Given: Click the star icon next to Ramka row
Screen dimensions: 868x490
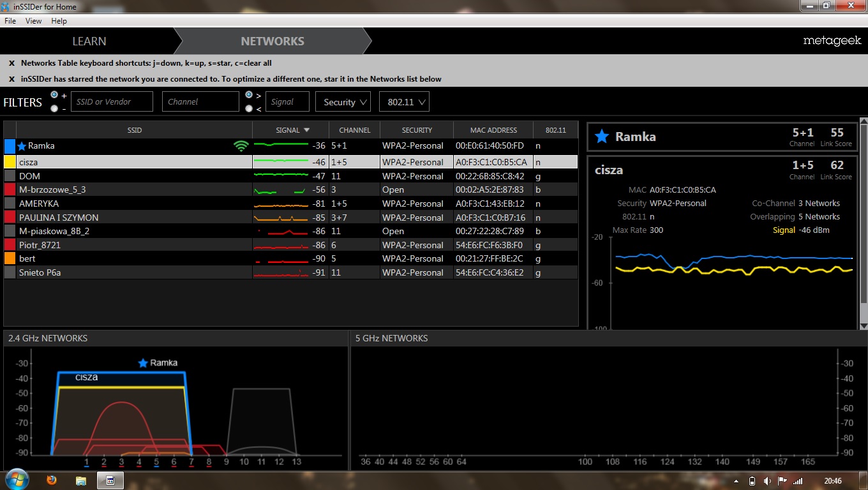Looking at the screenshot, I should click(x=22, y=146).
